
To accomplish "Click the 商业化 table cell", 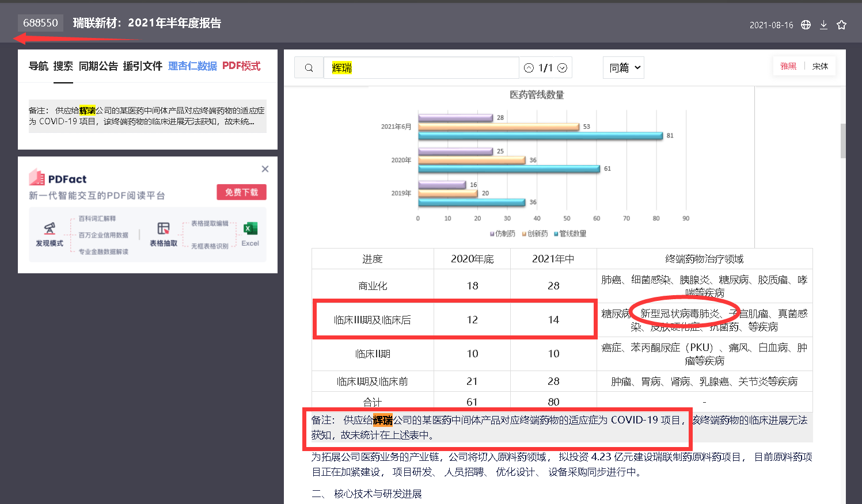I will pos(373,286).
